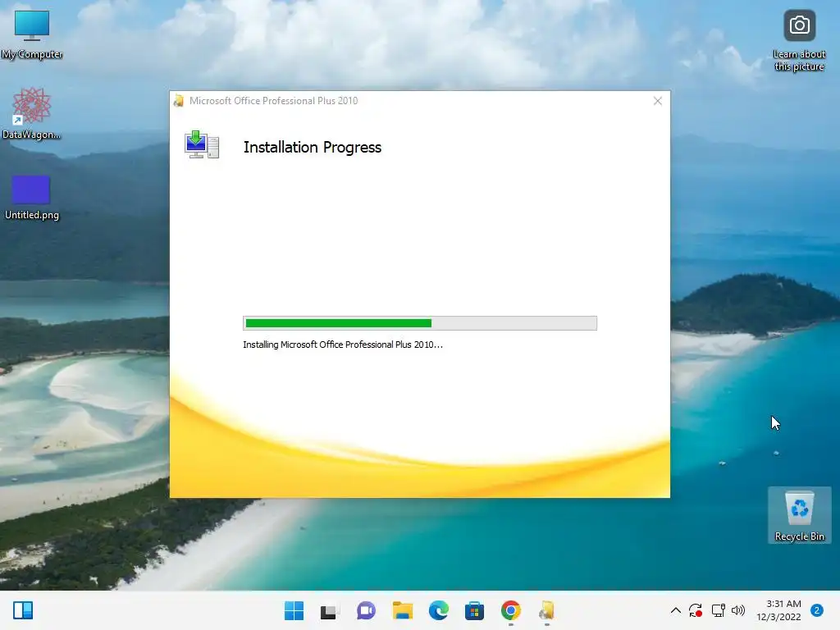Open the Widgets panel in taskbar
The image size is (840, 630).
[x=23, y=610]
